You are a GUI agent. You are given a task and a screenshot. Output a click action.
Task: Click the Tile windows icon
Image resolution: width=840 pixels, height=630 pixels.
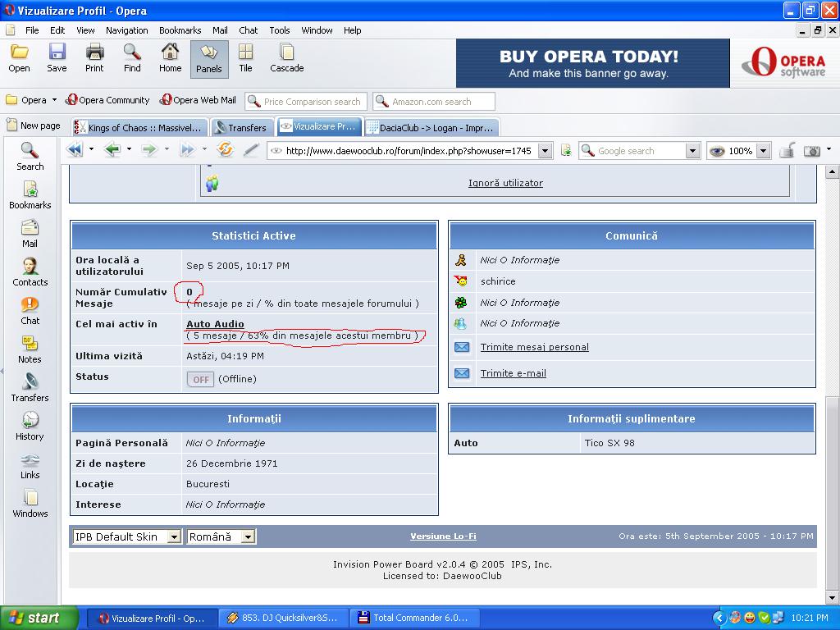[x=246, y=58]
